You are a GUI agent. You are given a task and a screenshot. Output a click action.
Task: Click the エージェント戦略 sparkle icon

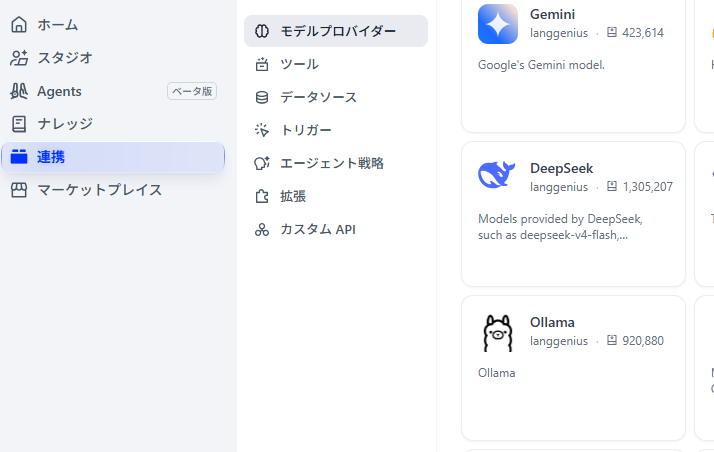point(262,163)
